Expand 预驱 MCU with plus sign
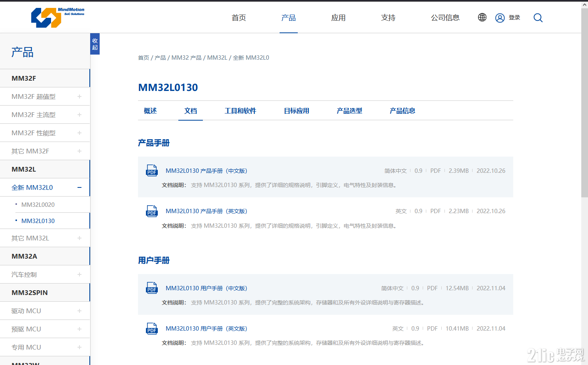This screenshot has width=588, height=365. point(79,329)
